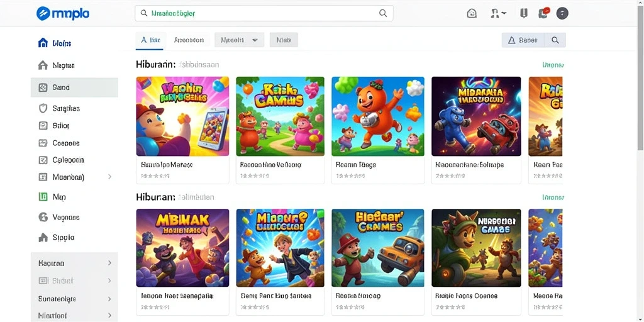The image size is (644, 322).
Task: Open the home icon in top header
Action: click(x=472, y=14)
